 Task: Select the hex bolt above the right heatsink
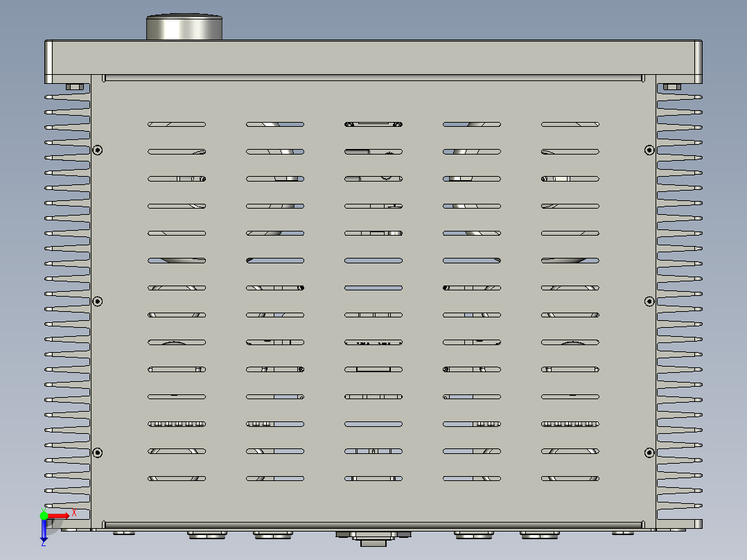point(671,87)
